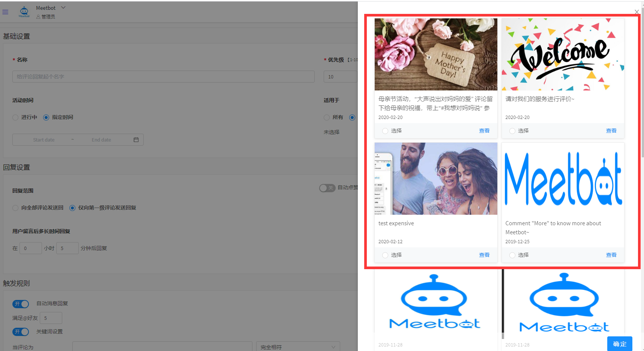Focus the 名称 name input field
The height and width of the screenshot is (351, 644).
[x=164, y=77]
